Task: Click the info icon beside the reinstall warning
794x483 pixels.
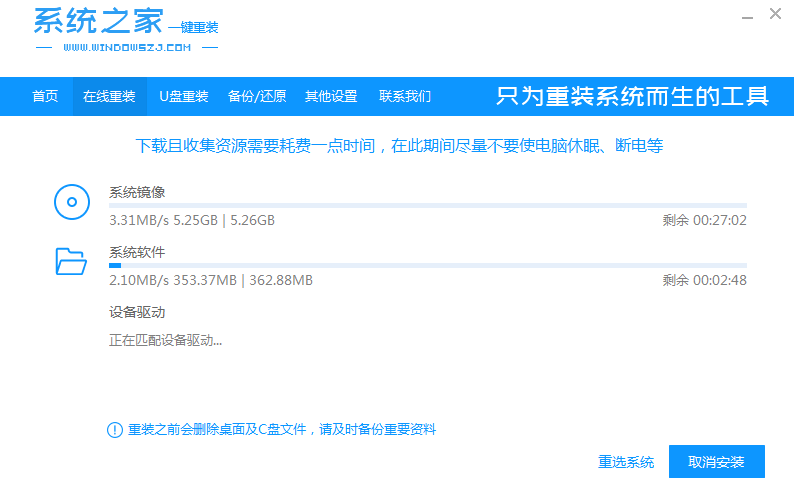Action: point(115,430)
